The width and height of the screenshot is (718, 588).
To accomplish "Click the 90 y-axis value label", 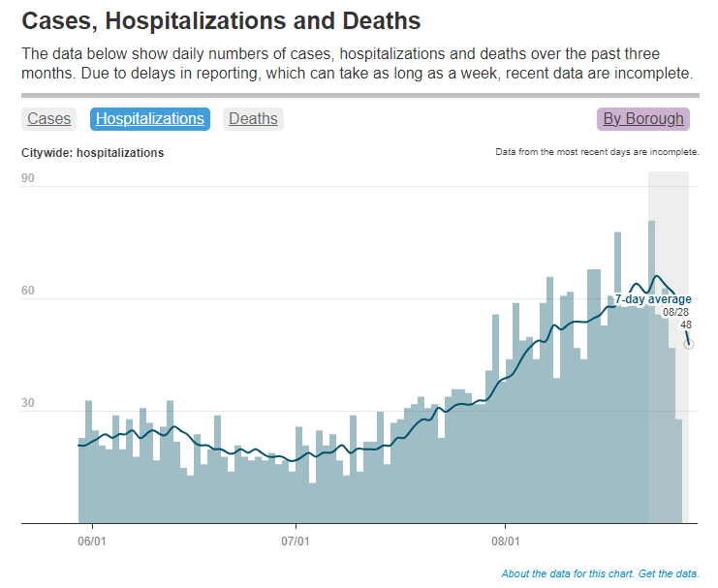I will [x=28, y=178].
